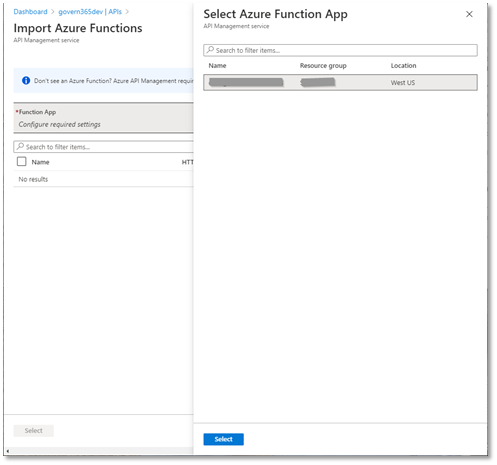Screen dimensions: 497x465
Task: Click the search magnifier in right panel
Action: point(210,50)
